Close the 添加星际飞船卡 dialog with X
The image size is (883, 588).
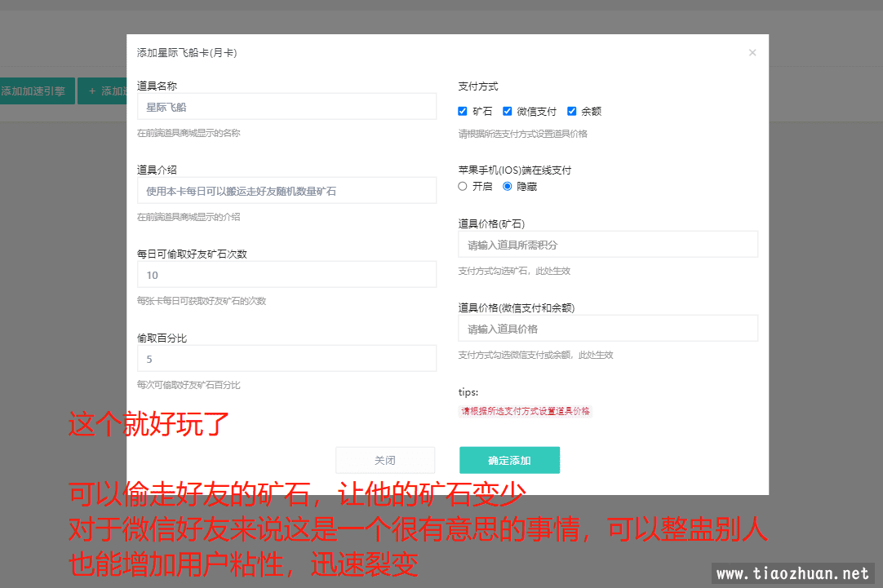coord(752,53)
